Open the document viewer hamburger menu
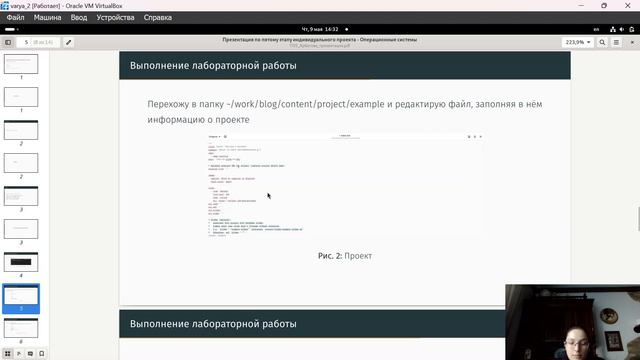 pyautogui.click(x=616, y=42)
